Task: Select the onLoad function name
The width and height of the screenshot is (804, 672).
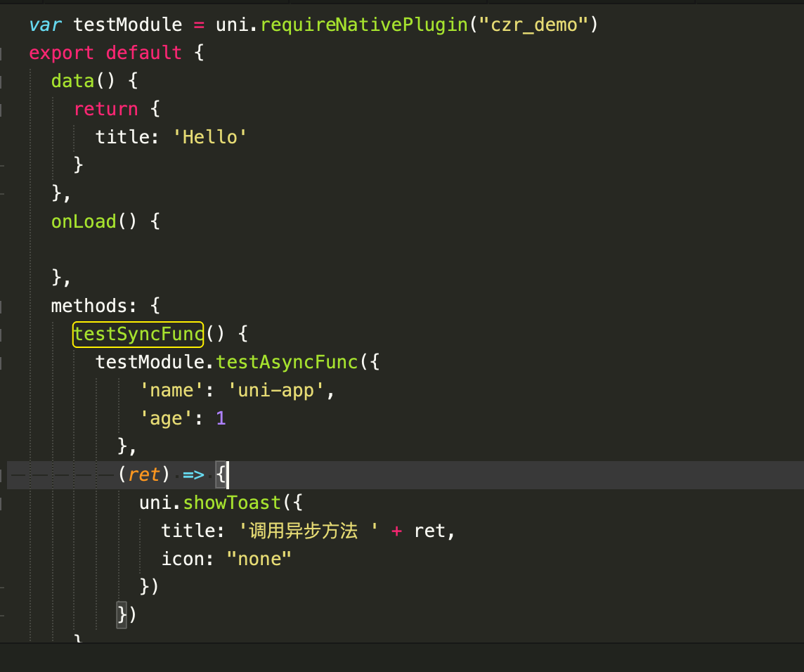Action: [x=84, y=221]
